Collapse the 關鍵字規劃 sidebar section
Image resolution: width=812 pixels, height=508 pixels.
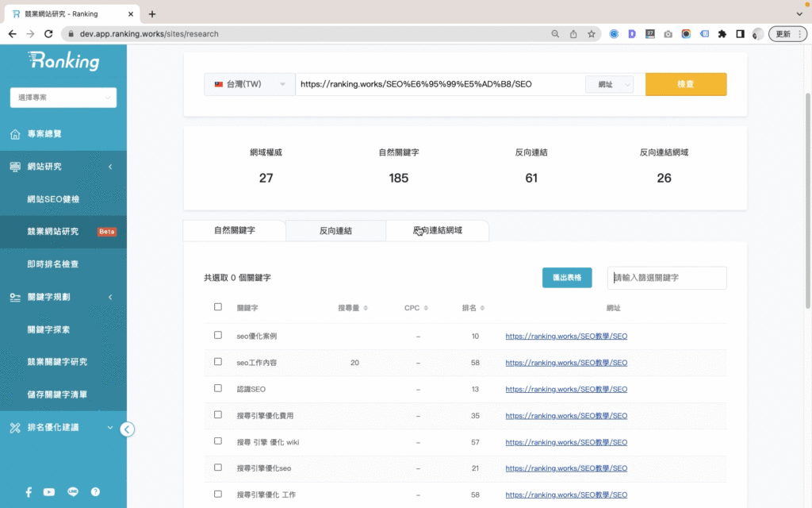point(110,297)
